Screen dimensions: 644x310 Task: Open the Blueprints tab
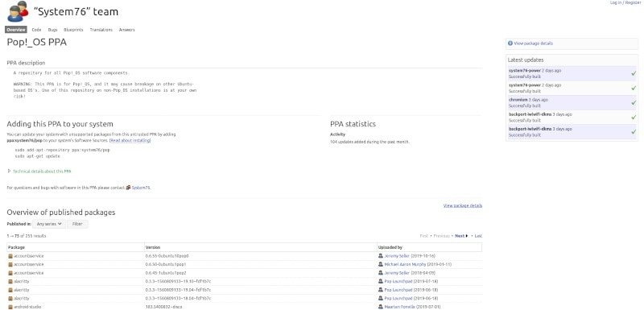pyautogui.click(x=73, y=30)
